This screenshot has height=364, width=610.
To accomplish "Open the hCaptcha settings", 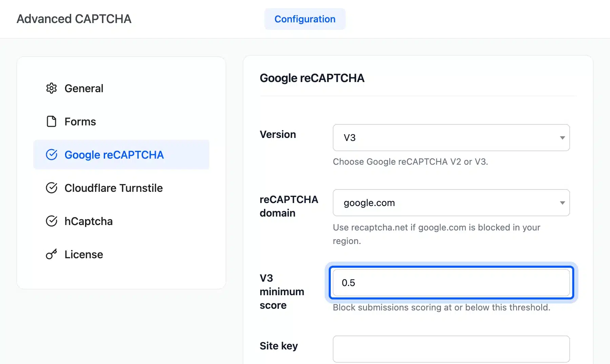I will click(x=121, y=221).
